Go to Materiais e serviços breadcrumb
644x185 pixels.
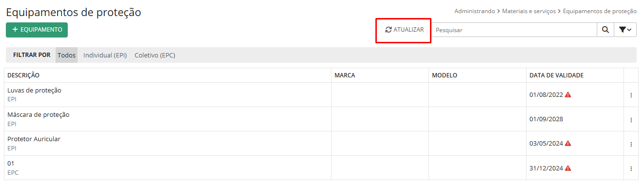[x=529, y=11]
